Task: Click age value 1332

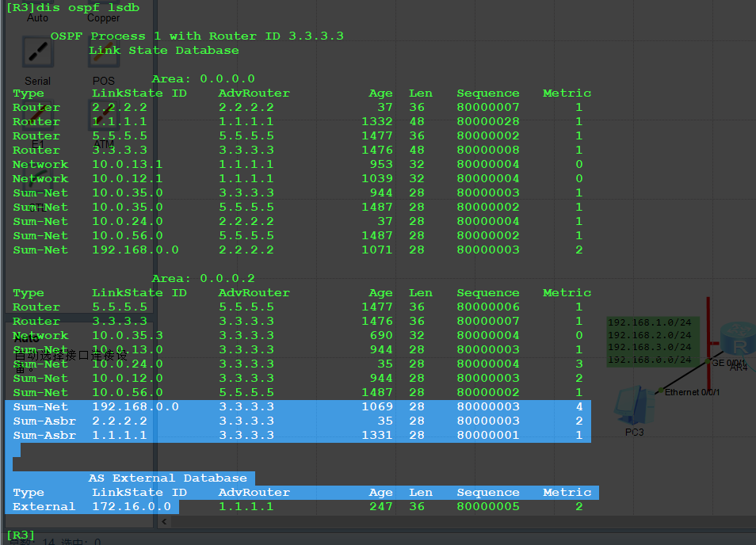Action: 377,121
